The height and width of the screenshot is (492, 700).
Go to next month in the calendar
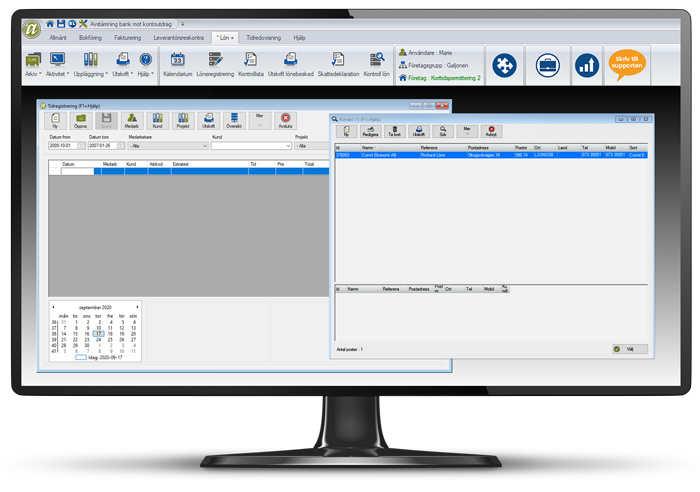138,306
